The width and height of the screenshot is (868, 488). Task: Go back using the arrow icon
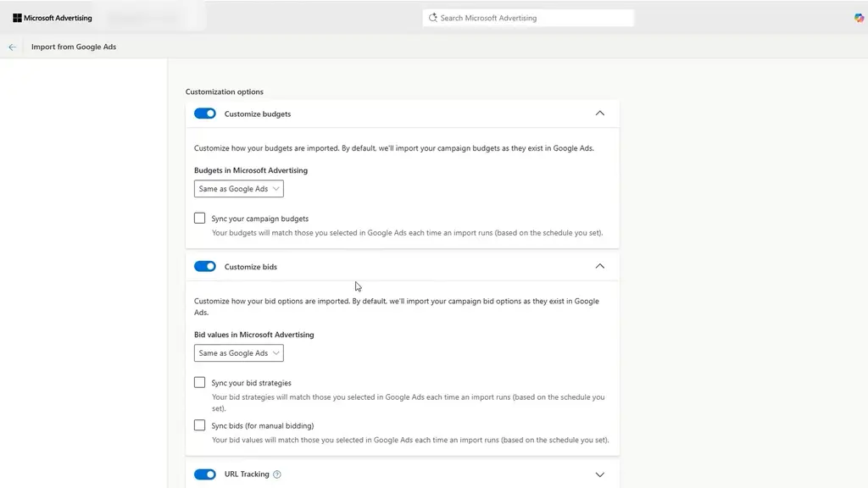[x=12, y=47]
